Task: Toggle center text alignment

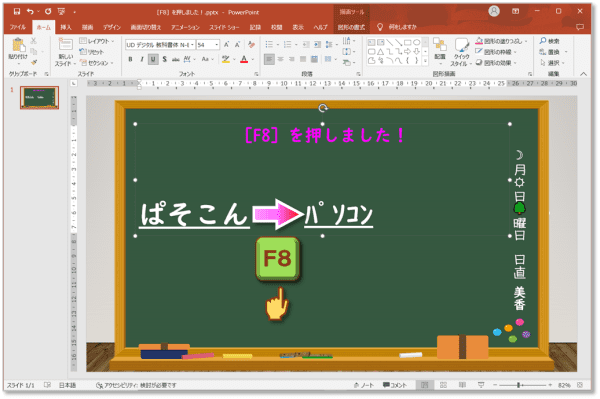Action: point(280,59)
